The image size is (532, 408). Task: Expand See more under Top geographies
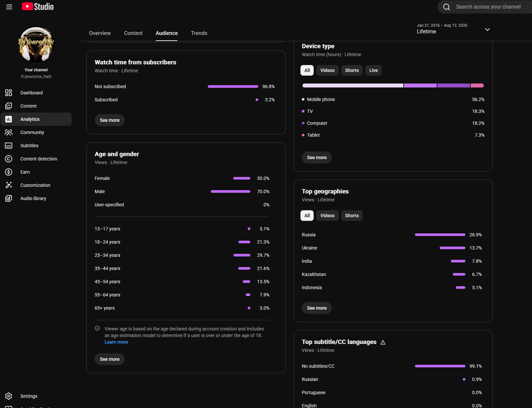tap(317, 308)
